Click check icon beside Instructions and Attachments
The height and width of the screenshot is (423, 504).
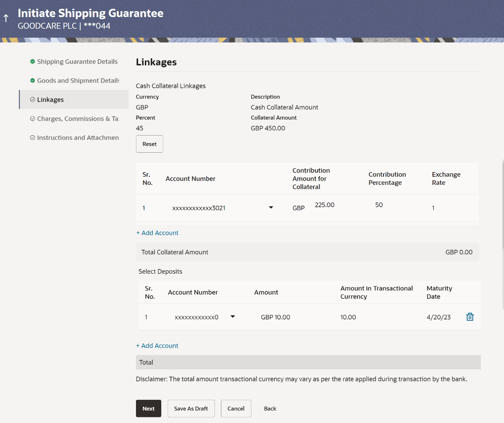pos(33,138)
